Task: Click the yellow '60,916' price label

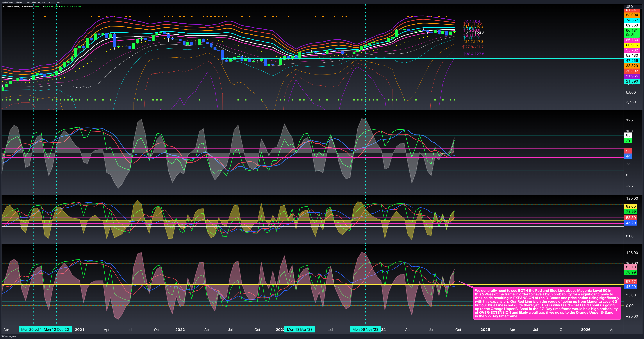Action: coord(632,45)
